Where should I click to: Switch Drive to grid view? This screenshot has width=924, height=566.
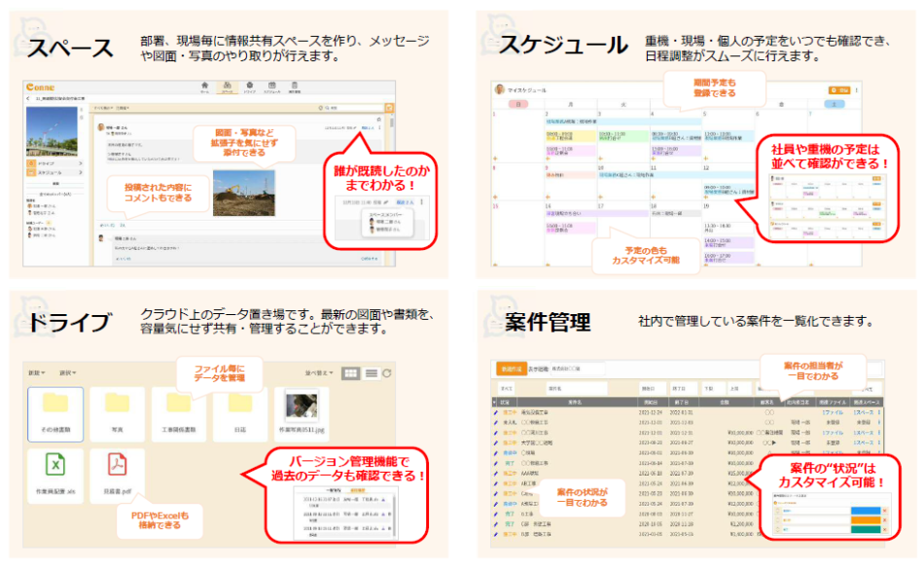point(350,373)
